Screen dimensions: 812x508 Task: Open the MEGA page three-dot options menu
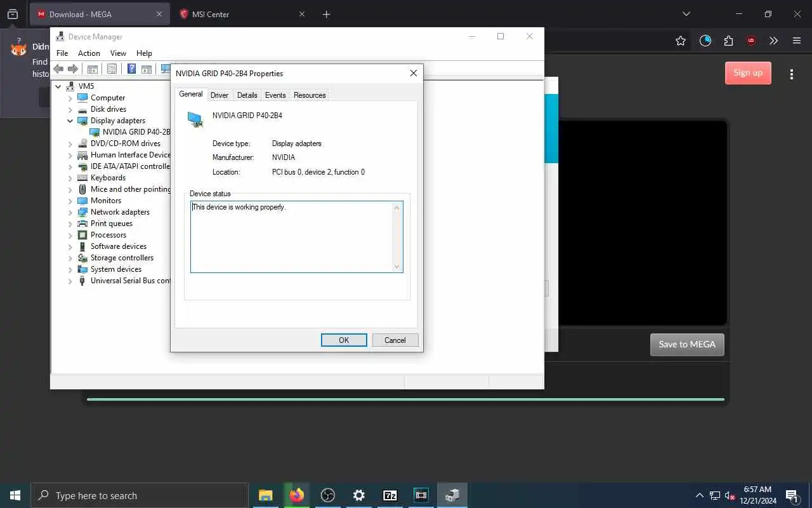coord(792,74)
